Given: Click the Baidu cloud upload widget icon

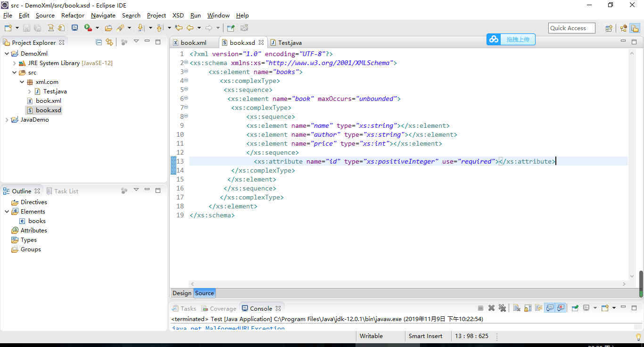Looking at the screenshot, I should click(x=494, y=40).
